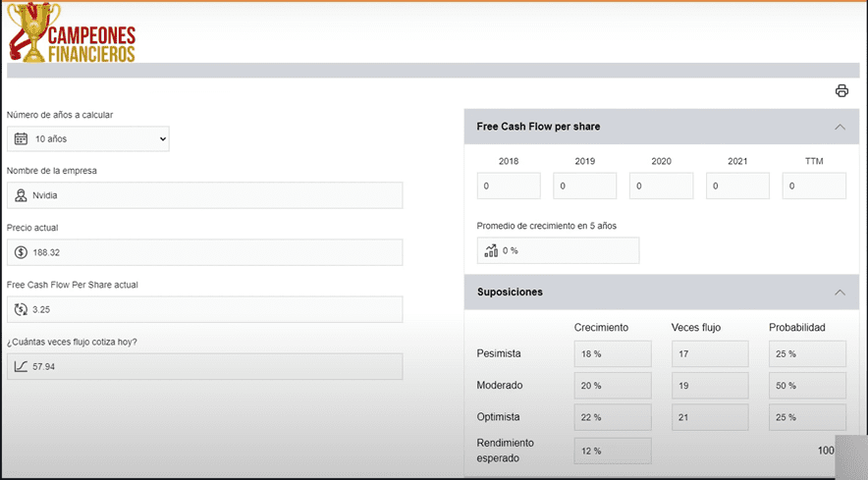Screen dimensions: 868x480
Task: Collapse the Free Cash Flow per share panel
Action: 840,127
